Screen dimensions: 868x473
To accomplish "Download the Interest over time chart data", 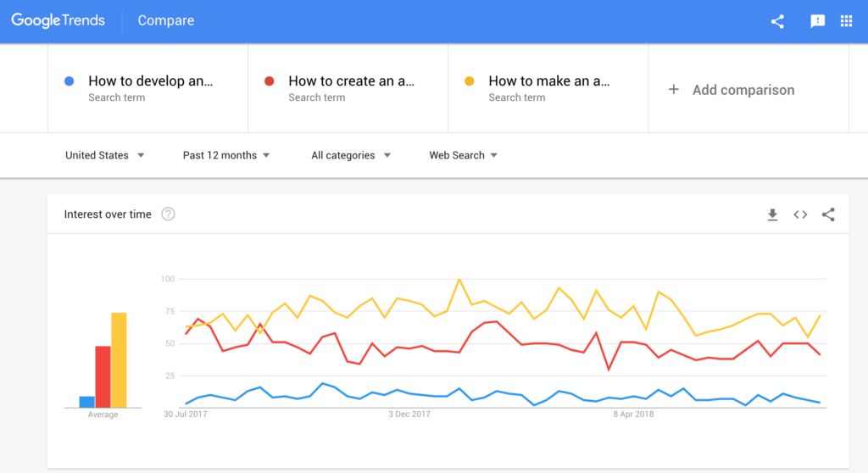I will click(772, 214).
